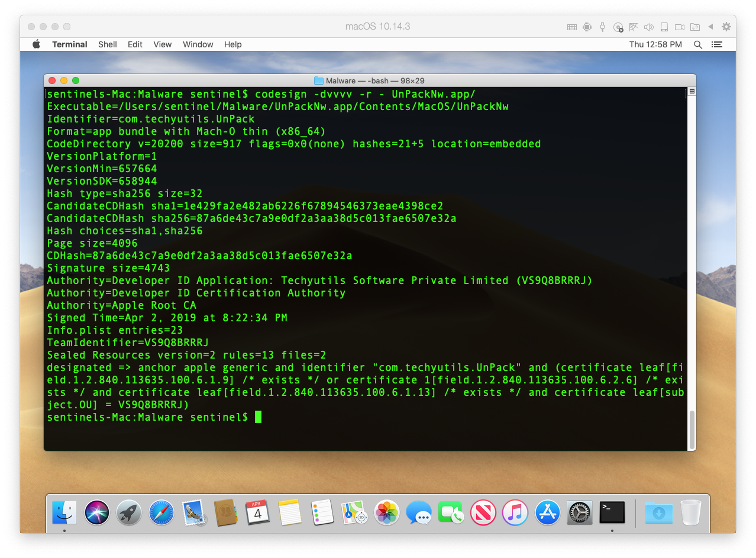This screenshot has width=756, height=558.
Task: Open Downloads folder in the Dock
Action: 658,512
